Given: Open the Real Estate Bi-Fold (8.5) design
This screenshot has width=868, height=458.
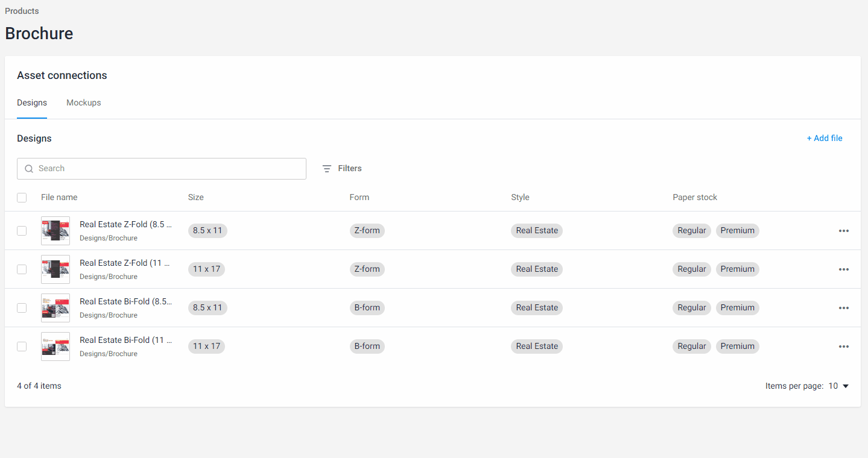Looking at the screenshot, I should tap(125, 301).
